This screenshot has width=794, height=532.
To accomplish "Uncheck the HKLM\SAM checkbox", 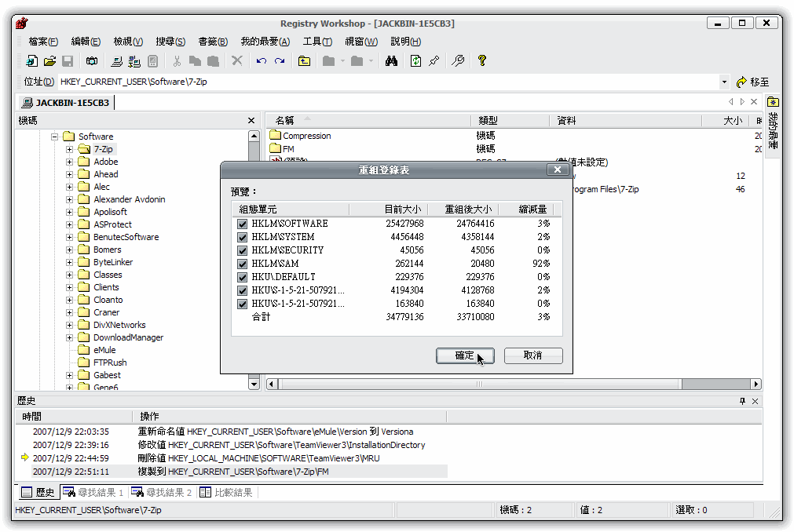I will click(x=242, y=264).
